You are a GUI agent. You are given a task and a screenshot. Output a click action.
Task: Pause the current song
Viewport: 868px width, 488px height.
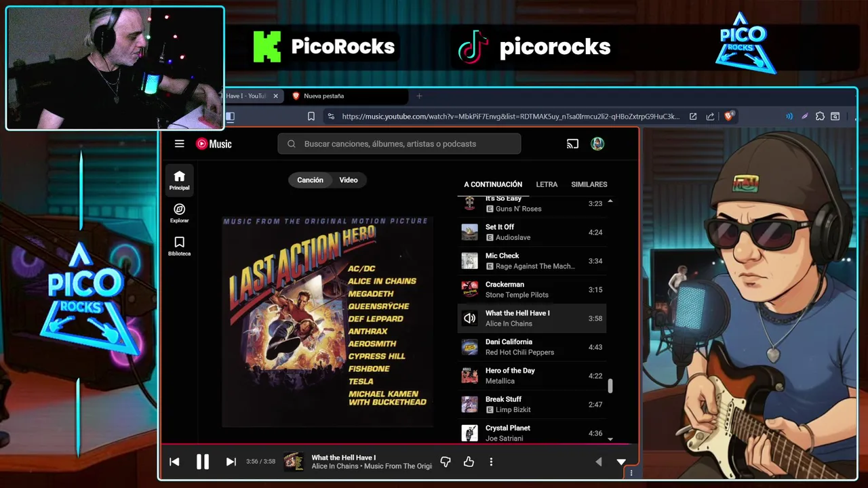[x=203, y=462]
